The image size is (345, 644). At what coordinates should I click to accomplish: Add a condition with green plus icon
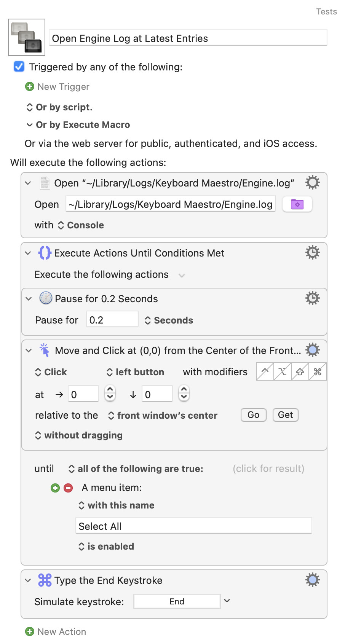(x=55, y=488)
